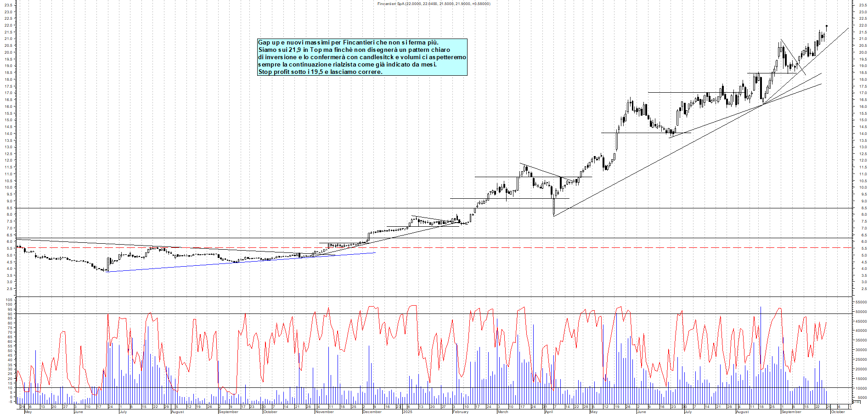Select the 2025 year label on timeline
The height and width of the screenshot is (414, 868).
tap(407, 412)
